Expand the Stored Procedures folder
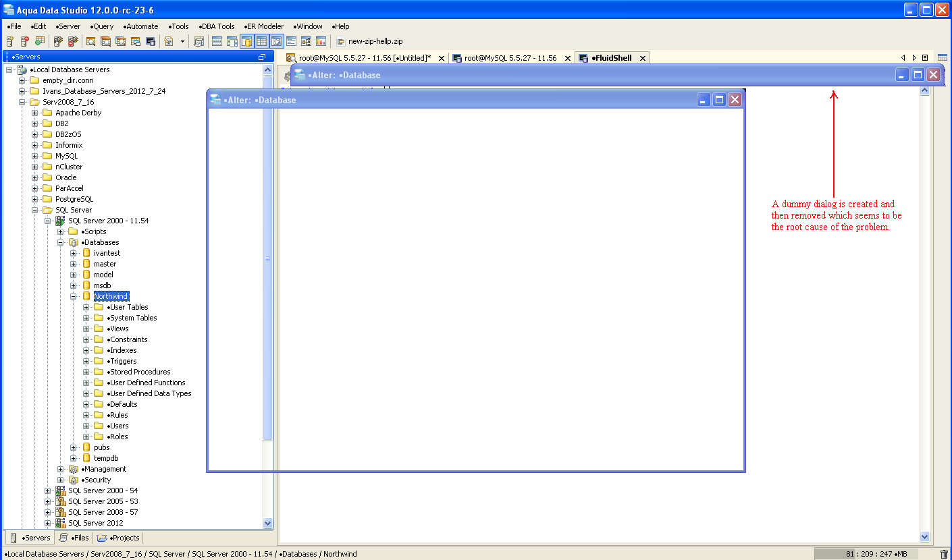952x560 pixels. 87,372
